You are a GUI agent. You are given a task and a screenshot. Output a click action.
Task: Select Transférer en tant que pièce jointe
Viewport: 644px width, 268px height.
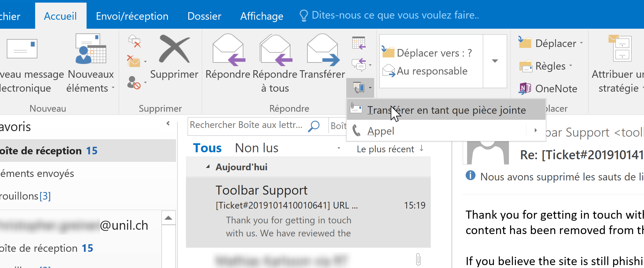(x=446, y=110)
